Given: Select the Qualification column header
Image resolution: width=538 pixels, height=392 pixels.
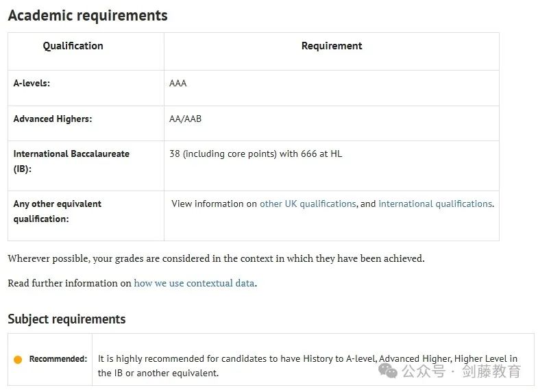Looking at the screenshot, I should tap(73, 46).
